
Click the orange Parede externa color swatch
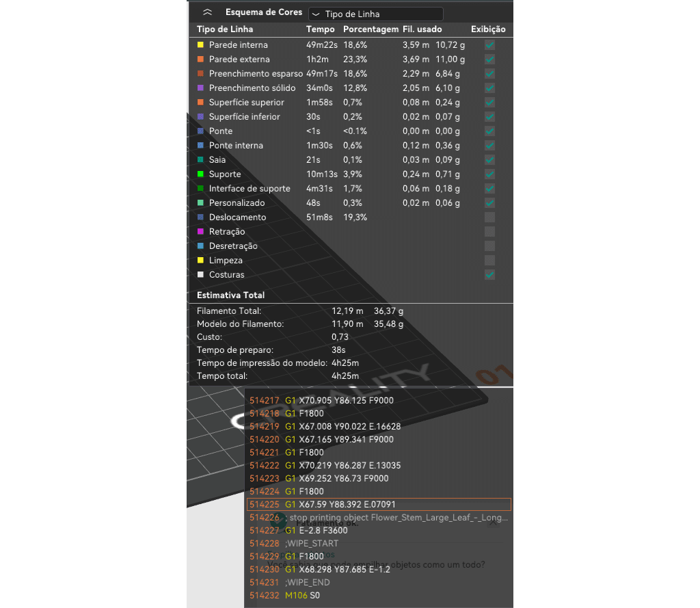[200, 59]
